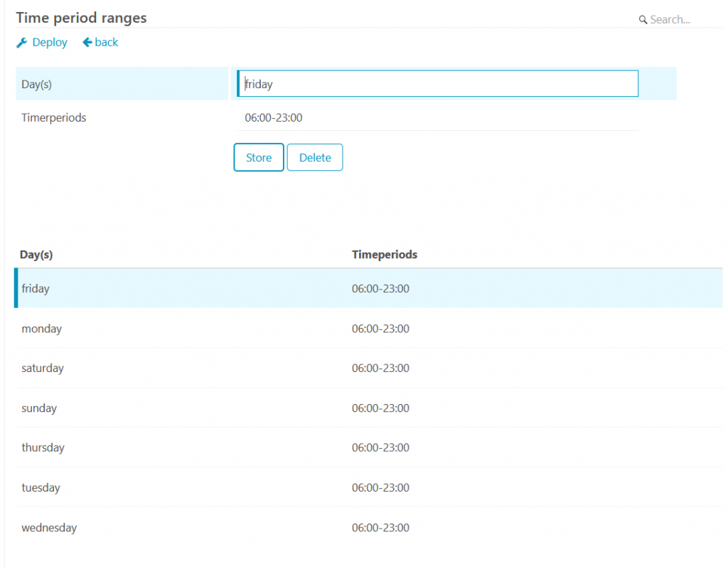Click the back arrow icon

tap(87, 42)
